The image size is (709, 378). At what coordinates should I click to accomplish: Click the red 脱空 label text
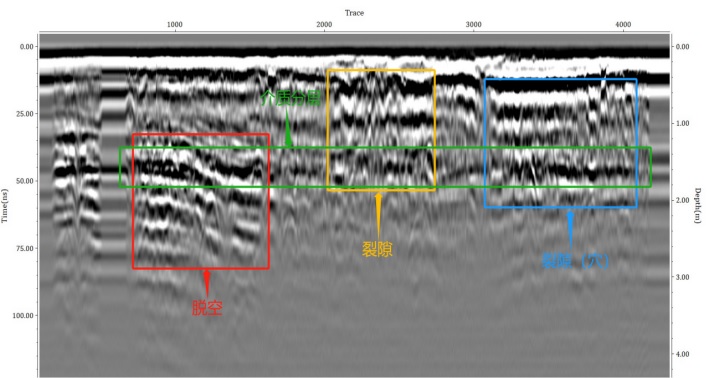coord(207,308)
